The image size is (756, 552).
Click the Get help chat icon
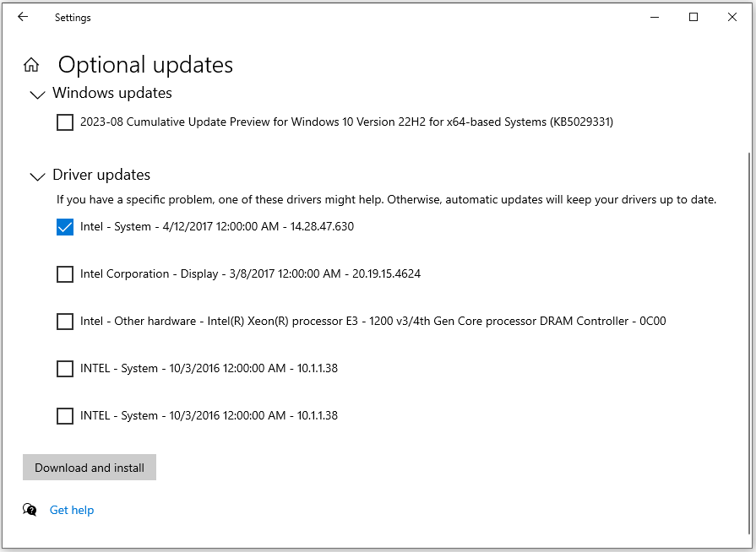point(30,510)
